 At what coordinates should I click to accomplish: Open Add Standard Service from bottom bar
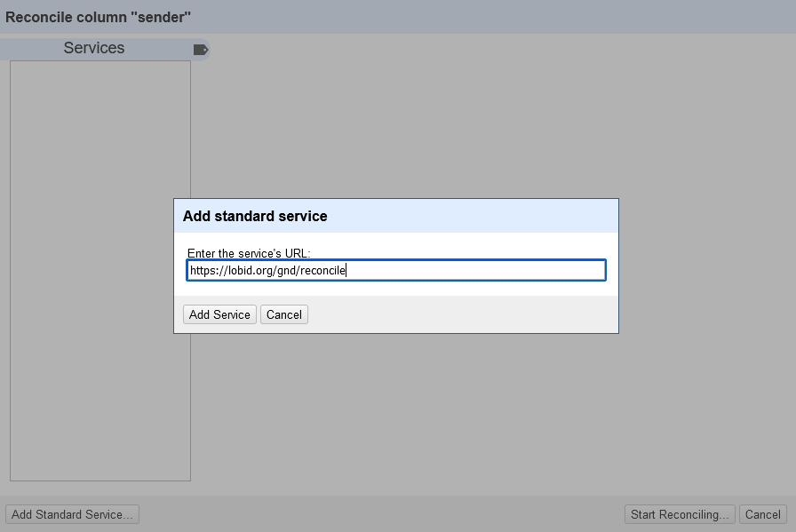pos(72,514)
